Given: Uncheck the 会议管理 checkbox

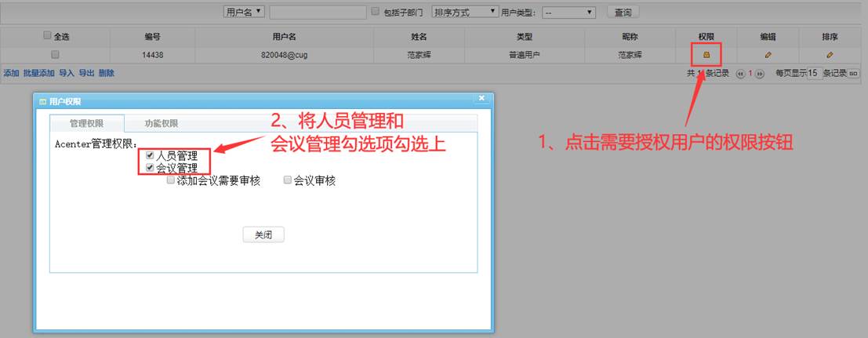Looking at the screenshot, I should pyautogui.click(x=150, y=167).
